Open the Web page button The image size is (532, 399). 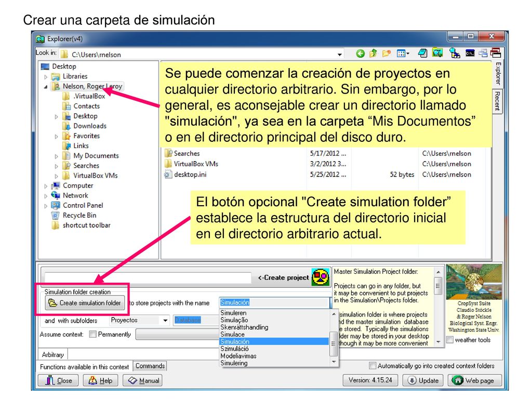(x=474, y=380)
